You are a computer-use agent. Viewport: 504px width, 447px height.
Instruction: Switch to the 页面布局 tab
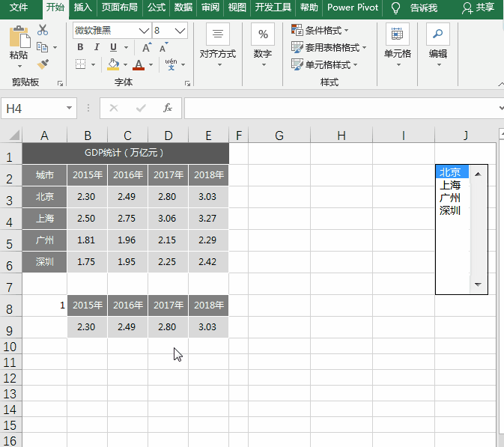(119, 7)
